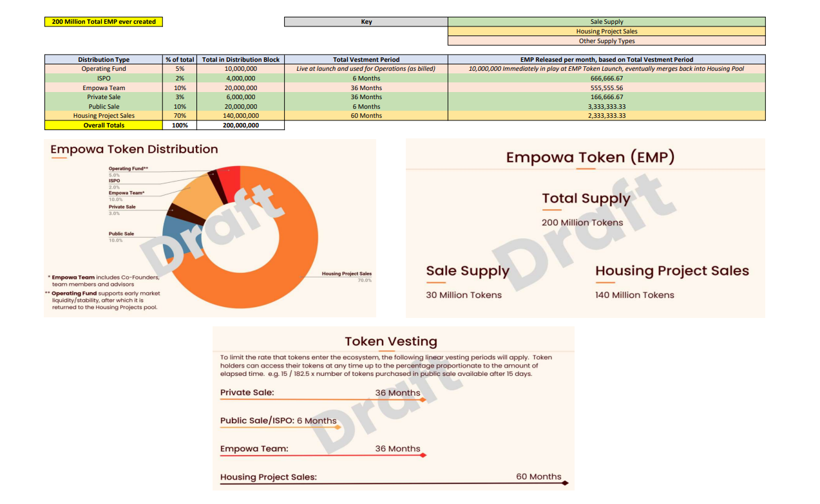This screenshot has height=504, width=820.
Task: Click the "Public Sale" row label in the table
Action: pyautogui.click(x=104, y=106)
